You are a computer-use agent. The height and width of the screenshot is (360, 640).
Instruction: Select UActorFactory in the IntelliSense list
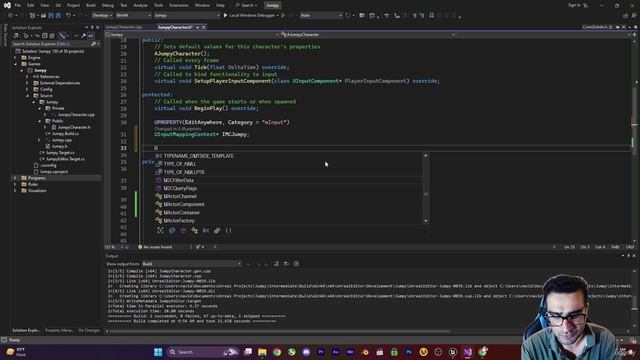179,221
